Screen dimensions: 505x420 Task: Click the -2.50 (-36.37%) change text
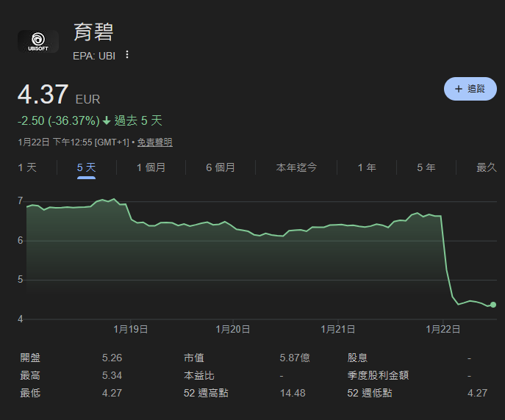59,121
